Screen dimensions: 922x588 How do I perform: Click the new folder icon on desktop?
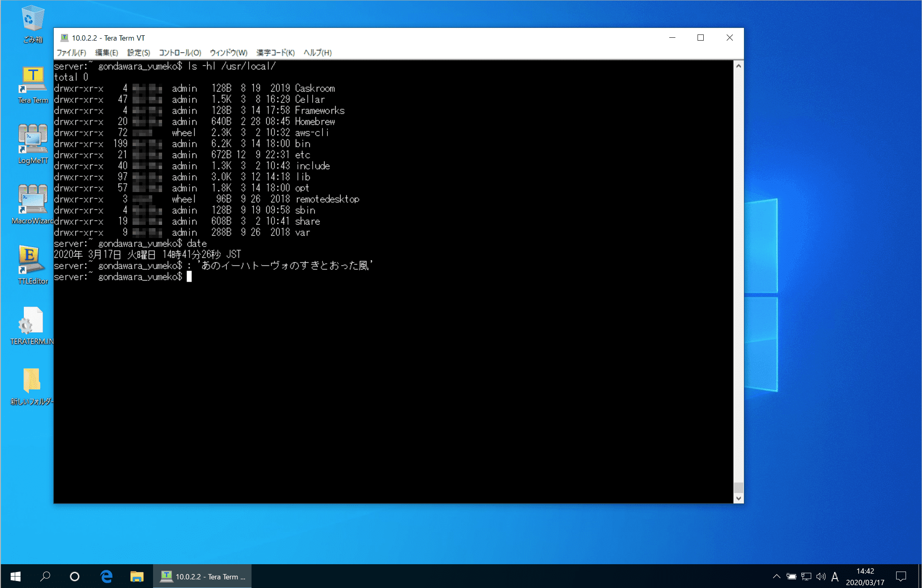pos(32,383)
